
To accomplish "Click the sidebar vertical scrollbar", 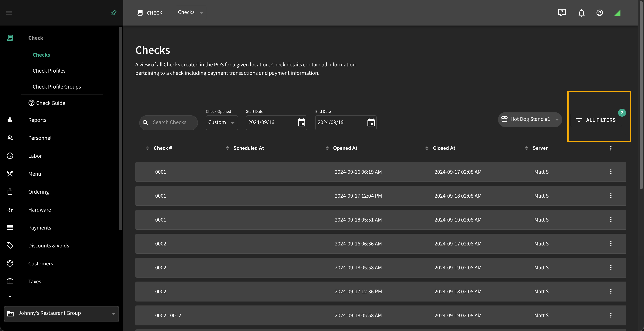I will pos(121,129).
